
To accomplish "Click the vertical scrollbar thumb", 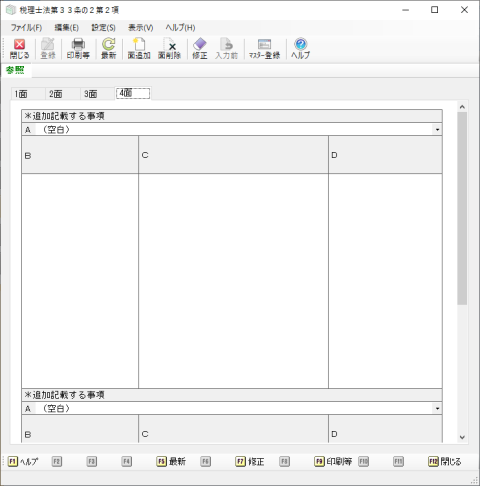I will click(x=462, y=208).
